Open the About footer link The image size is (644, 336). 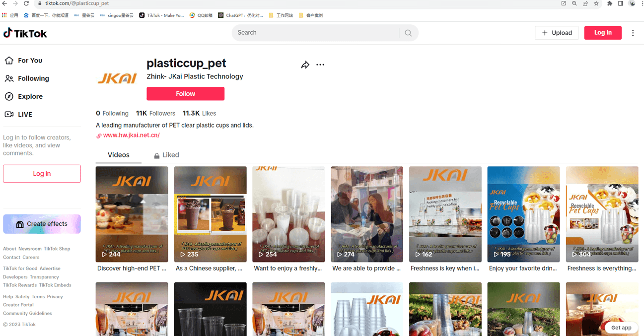(x=9, y=249)
